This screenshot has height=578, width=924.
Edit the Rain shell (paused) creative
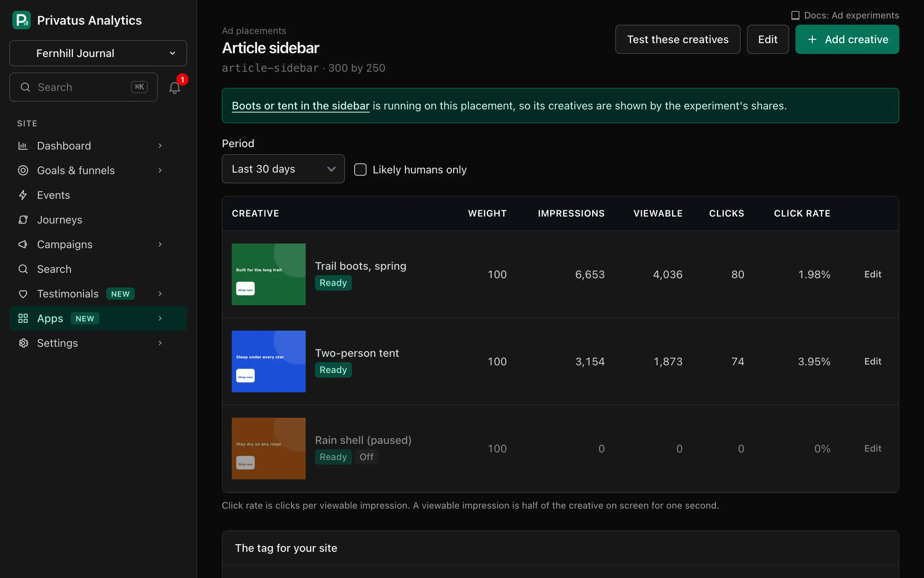pyautogui.click(x=873, y=449)
